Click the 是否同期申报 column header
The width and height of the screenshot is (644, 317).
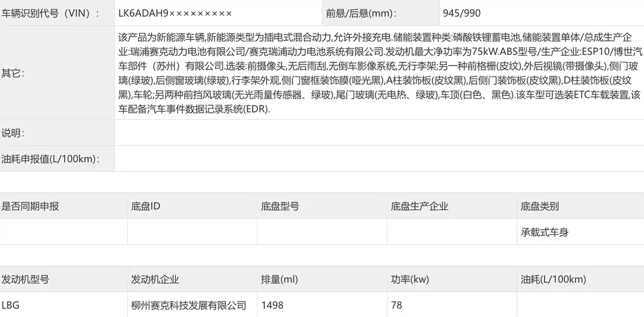point(30,206)
